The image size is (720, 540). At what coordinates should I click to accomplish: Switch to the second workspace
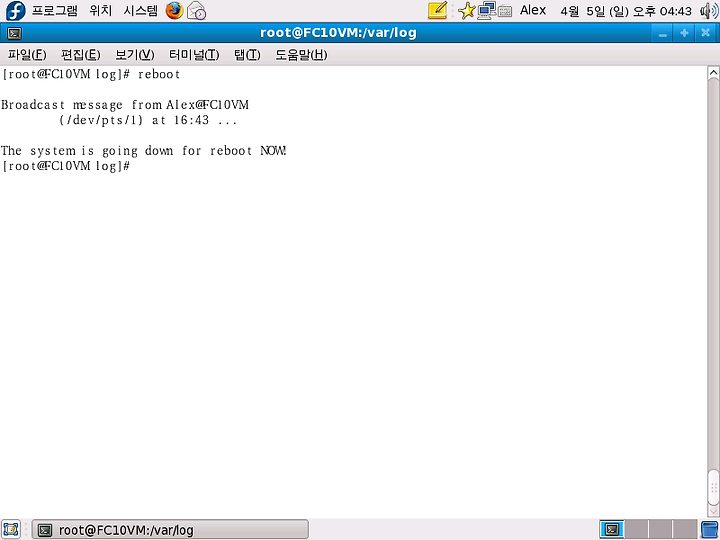pos(636,529)
